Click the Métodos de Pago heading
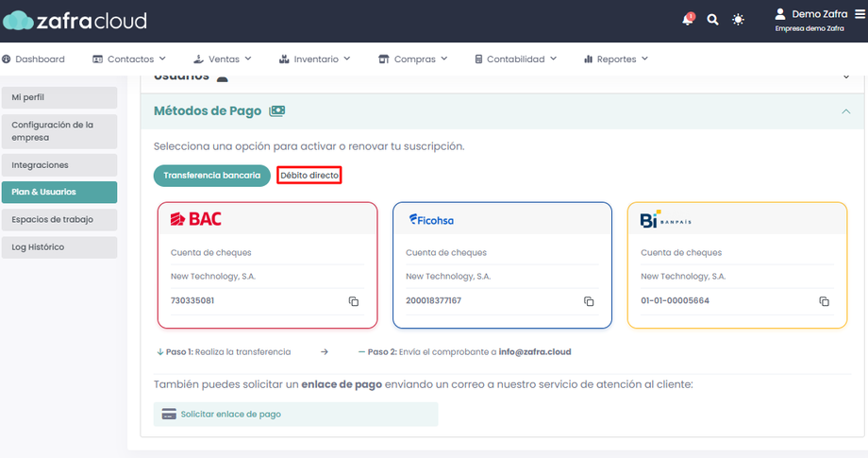The height and width of the screenshot is (458, 868). (208, 111)
